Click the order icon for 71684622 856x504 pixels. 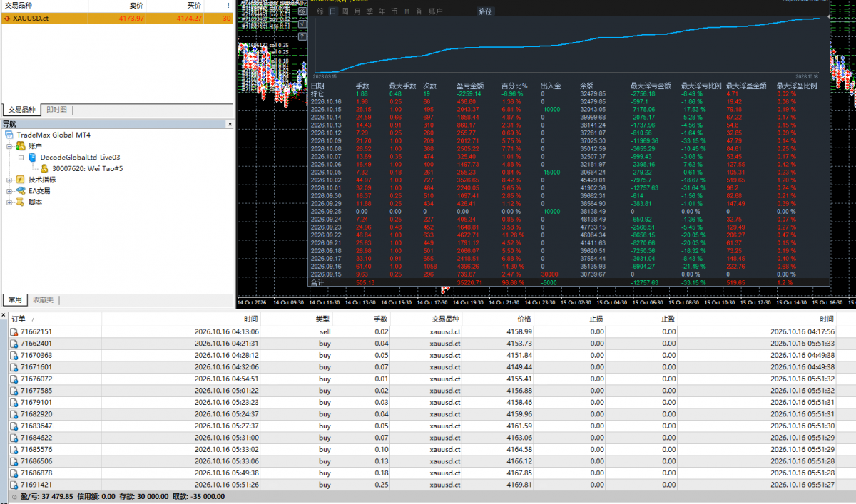pos(13,438)
